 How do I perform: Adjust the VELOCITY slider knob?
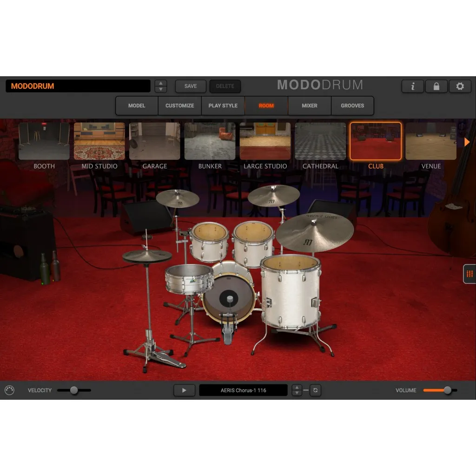click(x=74, y=390)
